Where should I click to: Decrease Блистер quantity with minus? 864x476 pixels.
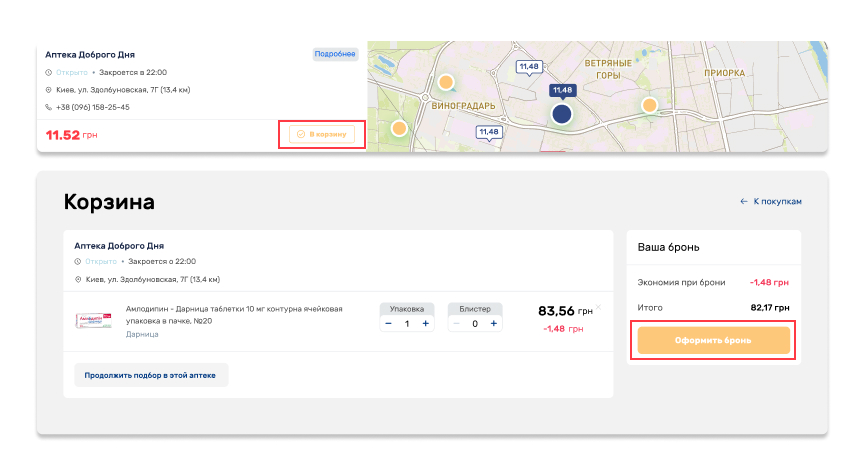457,324
